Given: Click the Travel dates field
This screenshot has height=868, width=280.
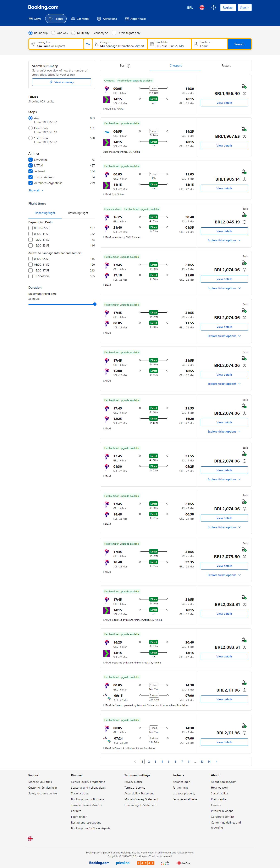Looking at the screenshot, I should 169,44.
